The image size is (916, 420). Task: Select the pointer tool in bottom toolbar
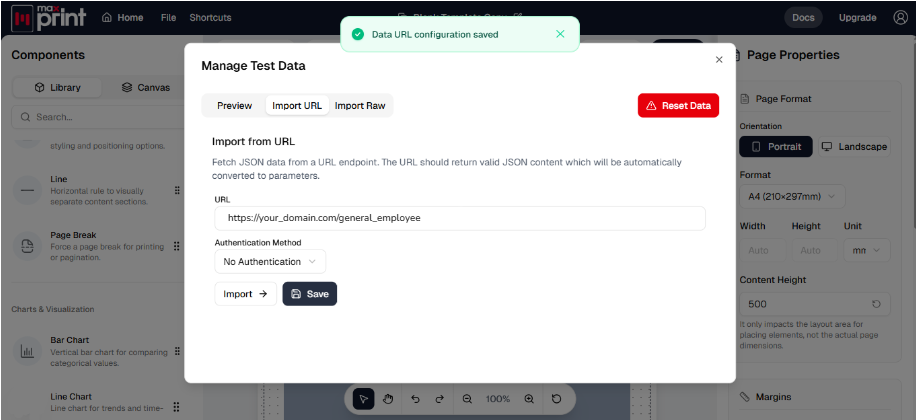point(363,398)
